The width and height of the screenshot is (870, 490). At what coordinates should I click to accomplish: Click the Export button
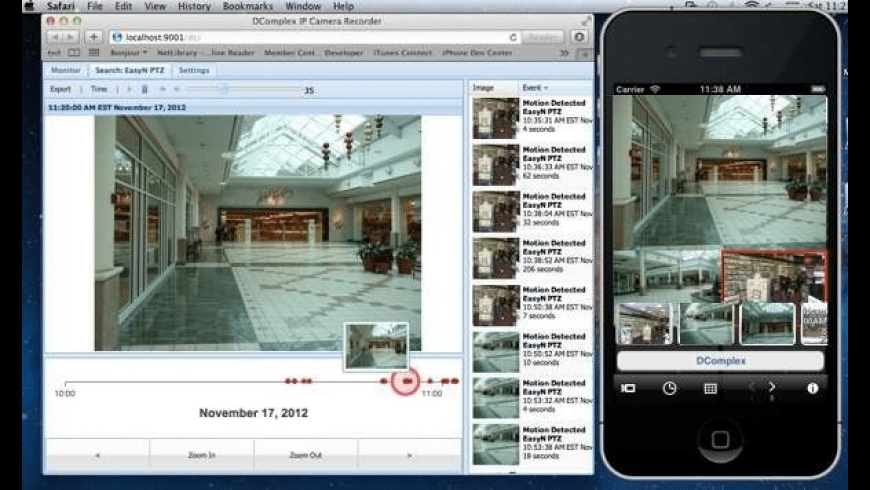point(61,89)
